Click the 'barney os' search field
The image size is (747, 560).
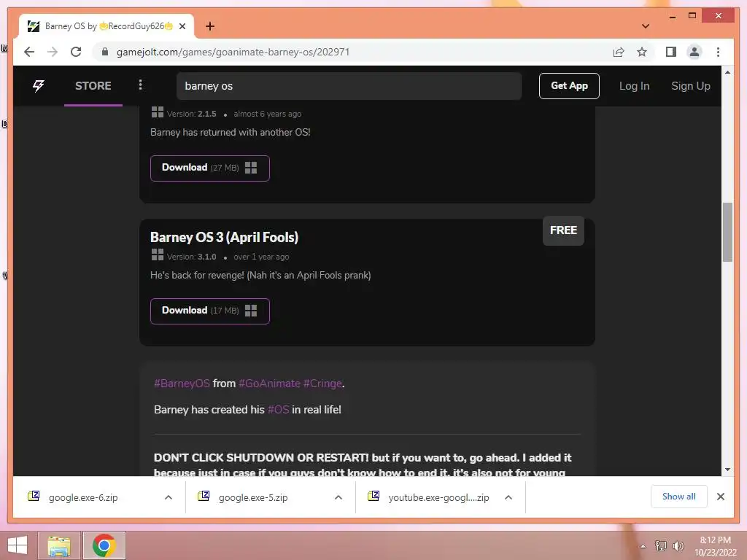tap(349, 86)
